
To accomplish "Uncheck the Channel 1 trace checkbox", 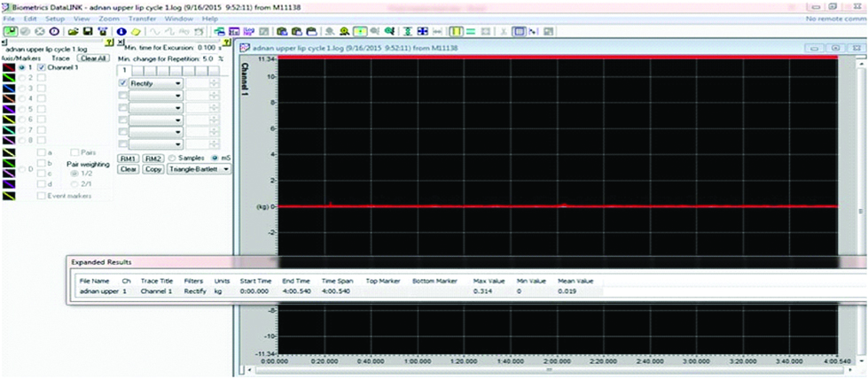I will tap(41, 67).
